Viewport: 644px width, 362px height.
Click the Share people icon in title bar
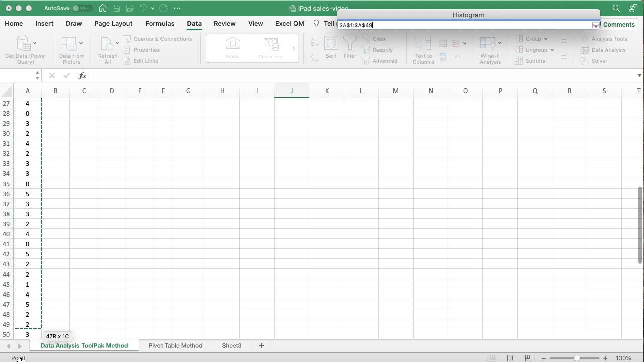[633, 8]
